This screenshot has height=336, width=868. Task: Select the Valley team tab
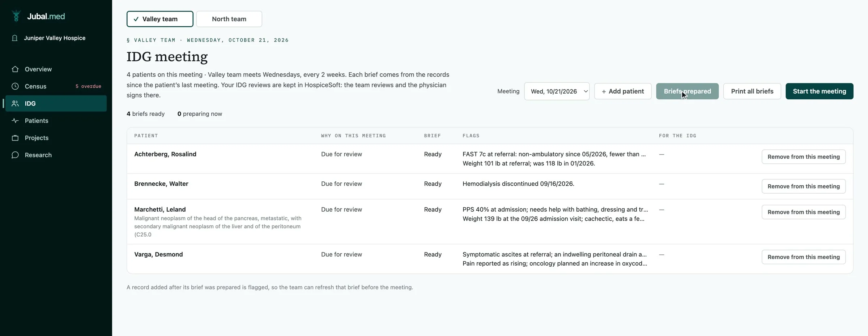pyautogui.click(x=160, y=19)
